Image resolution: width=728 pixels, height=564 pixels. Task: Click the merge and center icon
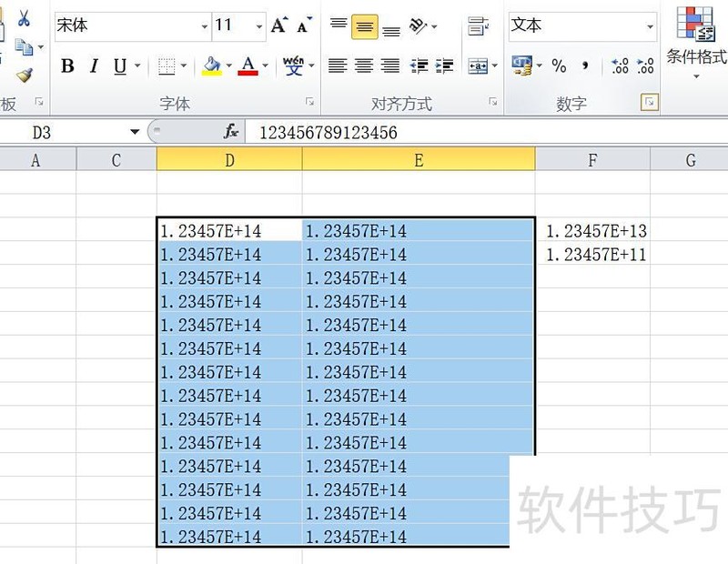pyautogui.click(x=478, y=65)
